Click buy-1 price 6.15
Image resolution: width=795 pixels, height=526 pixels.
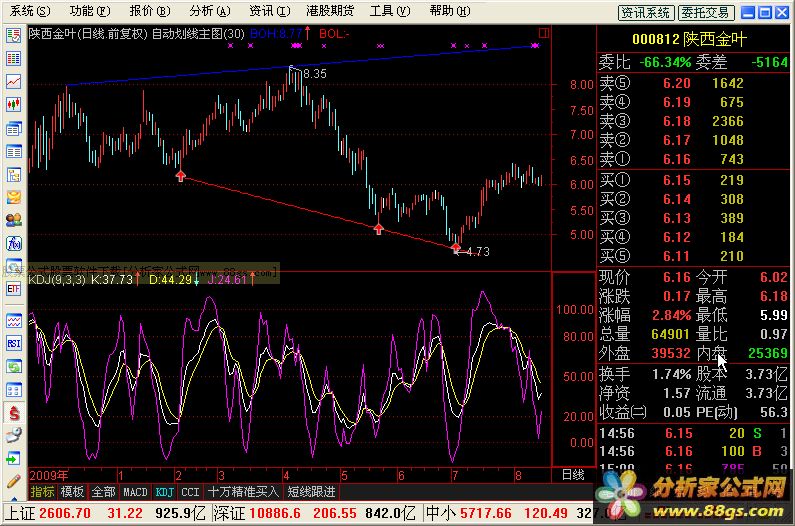677,180
